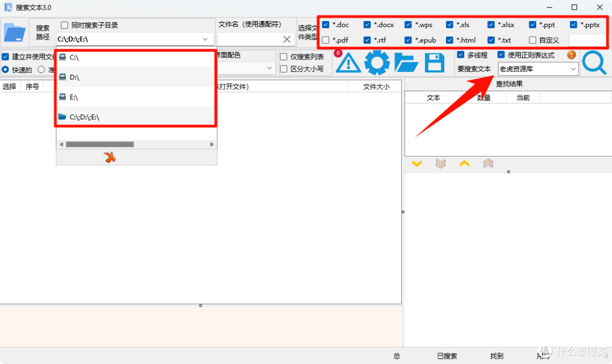This screenshot has height=364, width=612.
Task: Toggle the *.xls file type checkbox
Action: tap(449, 24)
